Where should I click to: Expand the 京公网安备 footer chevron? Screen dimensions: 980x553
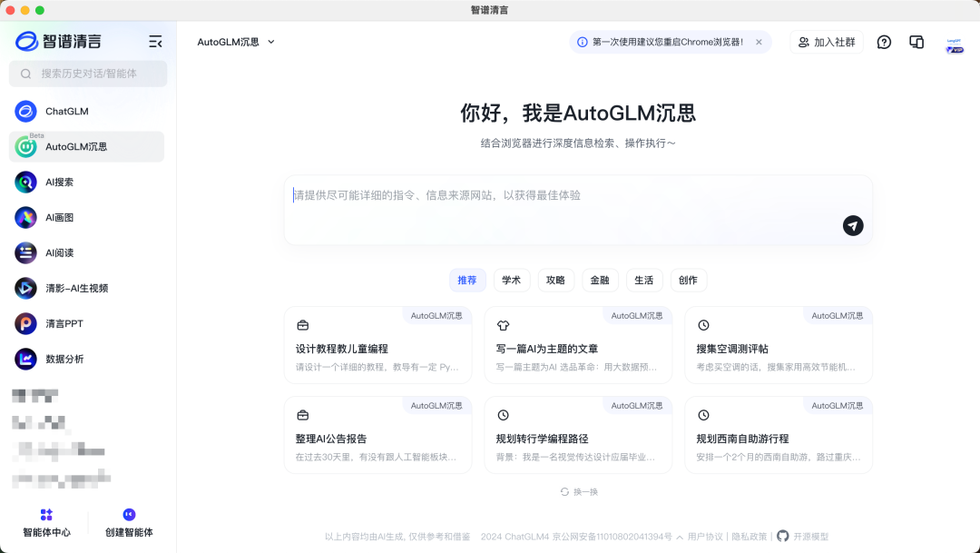[680, 537]
